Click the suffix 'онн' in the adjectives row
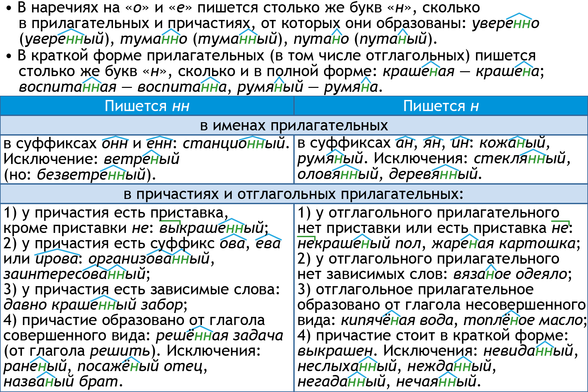 pyautogui.click(x=115, y=143)
